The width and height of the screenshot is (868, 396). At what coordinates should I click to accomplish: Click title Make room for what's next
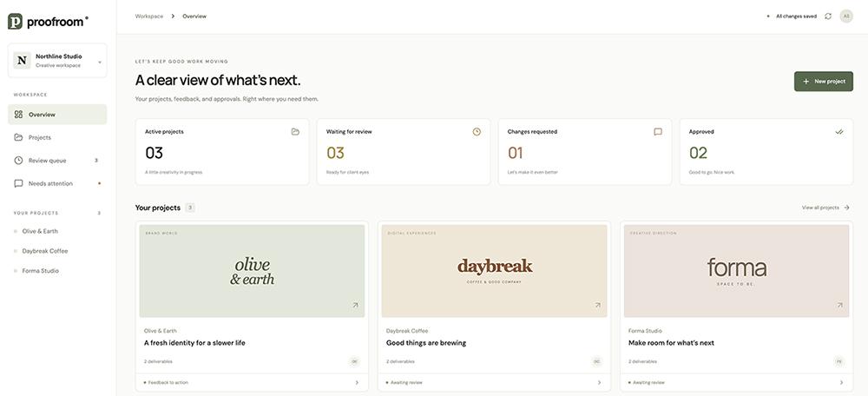click(671, 343)
